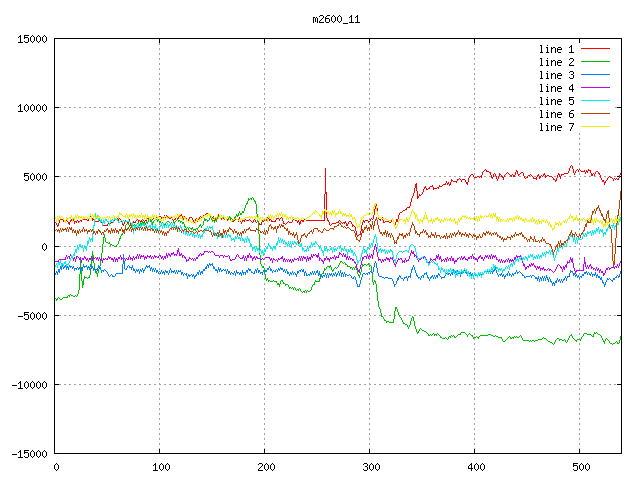The width and height of the screenshot is (640, 480).
Task: Pick the "line 6" legend label
Action: point(556,114)
